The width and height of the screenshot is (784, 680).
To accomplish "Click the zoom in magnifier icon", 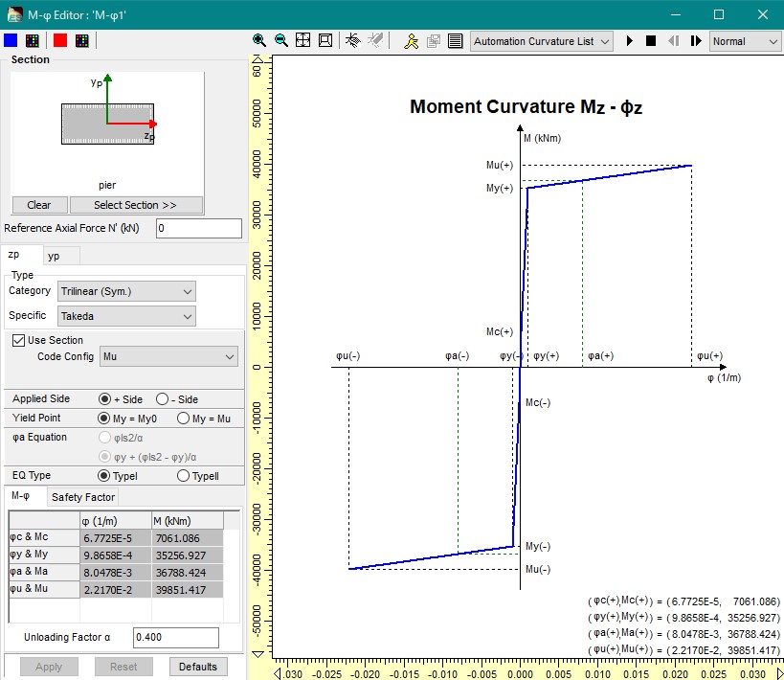I will 259,41.
